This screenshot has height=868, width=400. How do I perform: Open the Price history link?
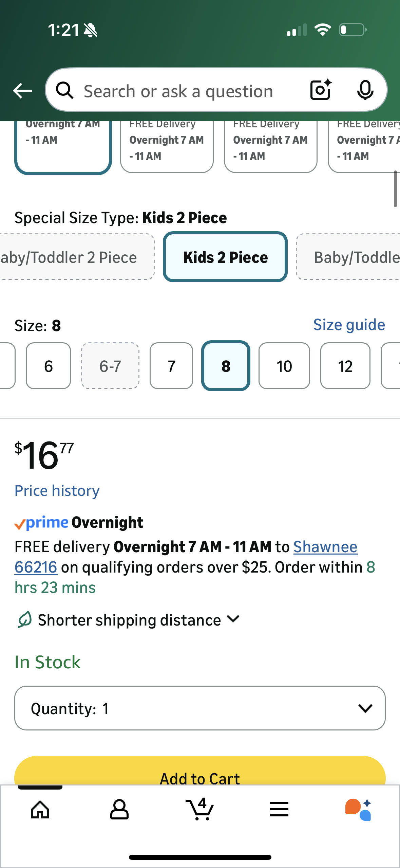(57, 490)
